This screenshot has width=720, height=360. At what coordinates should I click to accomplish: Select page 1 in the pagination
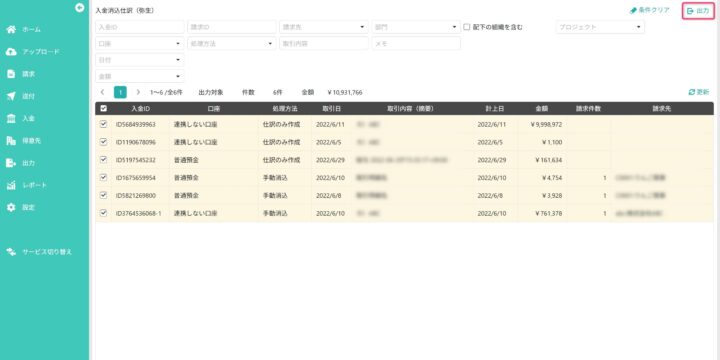coord(120,92)
